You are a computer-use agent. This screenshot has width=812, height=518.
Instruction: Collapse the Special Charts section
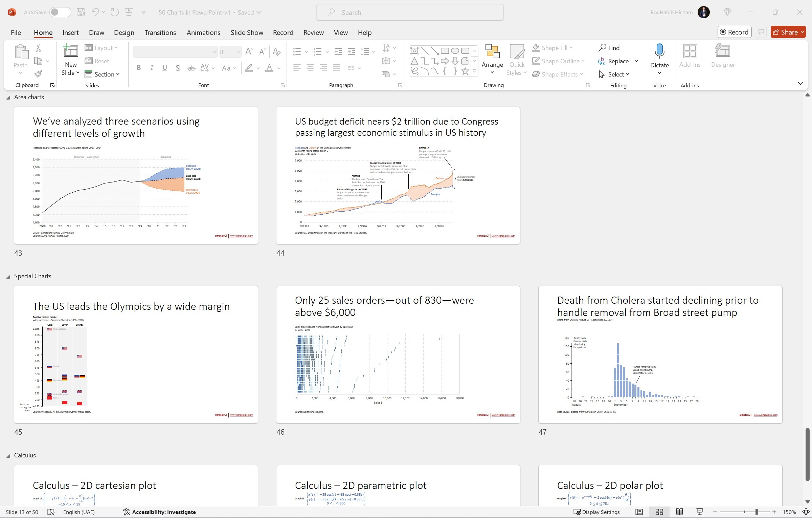click(x=8, y=277)
